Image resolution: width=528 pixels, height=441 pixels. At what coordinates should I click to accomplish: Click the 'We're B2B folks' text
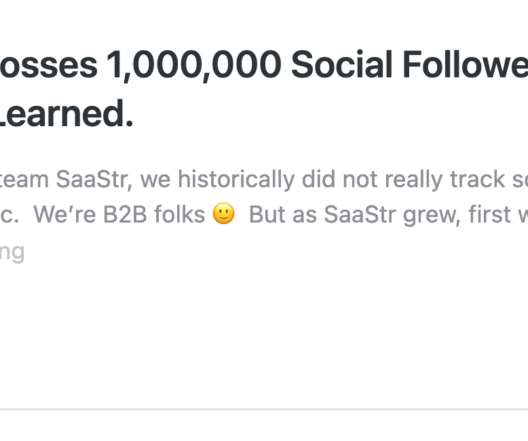pos(120,214)
